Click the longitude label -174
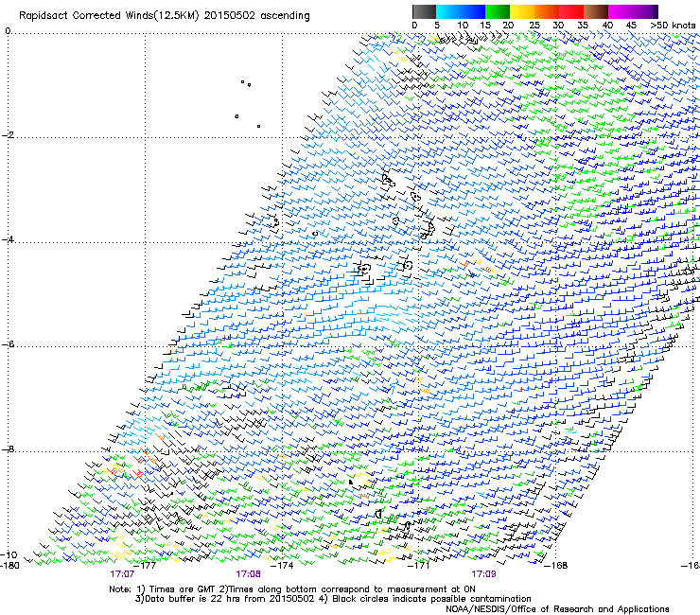Viewport: 700px width, 615px height. 283,566
